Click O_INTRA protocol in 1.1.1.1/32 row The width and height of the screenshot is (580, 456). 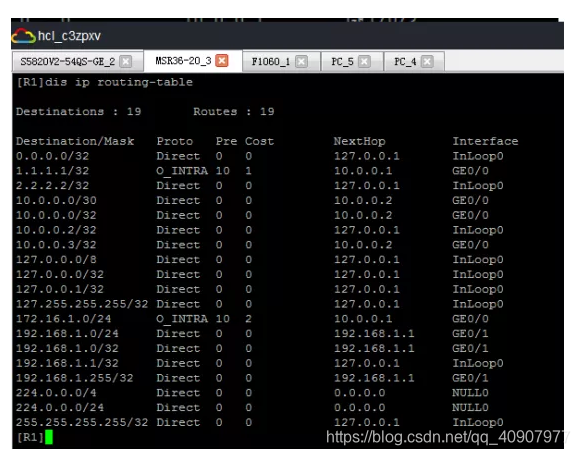[182, 171]
